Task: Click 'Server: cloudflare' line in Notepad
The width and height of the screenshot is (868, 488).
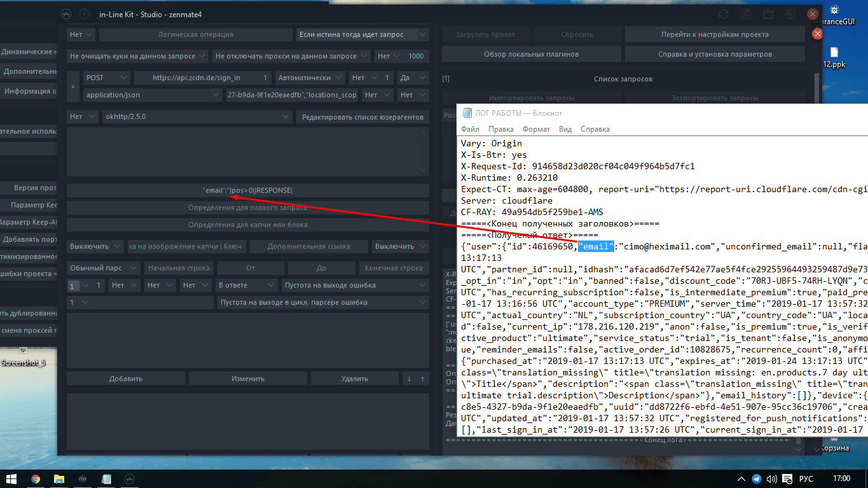Action: (507, 200)
